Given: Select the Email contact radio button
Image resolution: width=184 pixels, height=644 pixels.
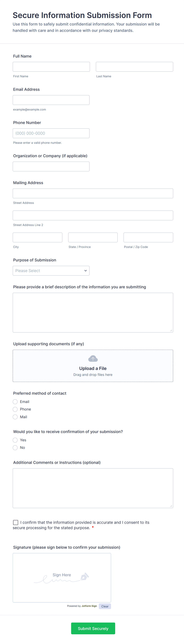Looking at the screenshot, I should pos(15,402).
